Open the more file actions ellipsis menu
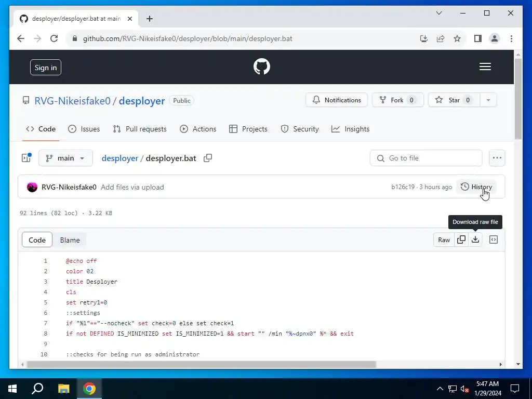 (x=497, y=158)
